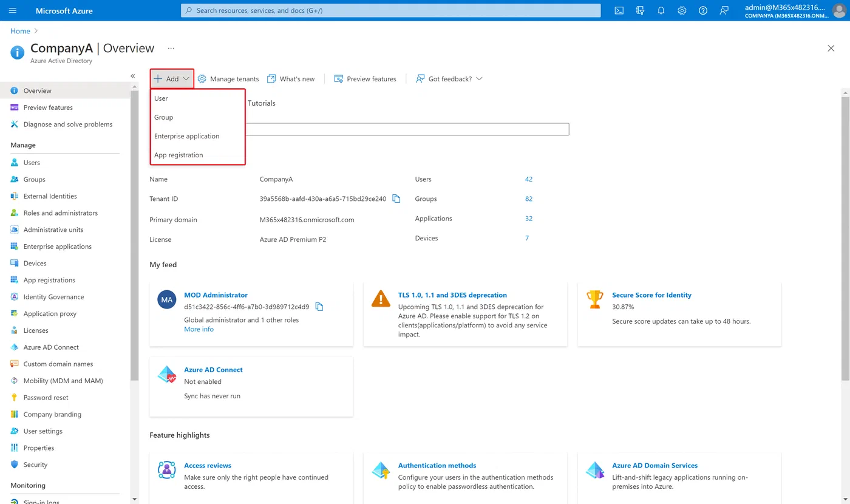Expand the Got feedback? dropdown

(449, 79)
